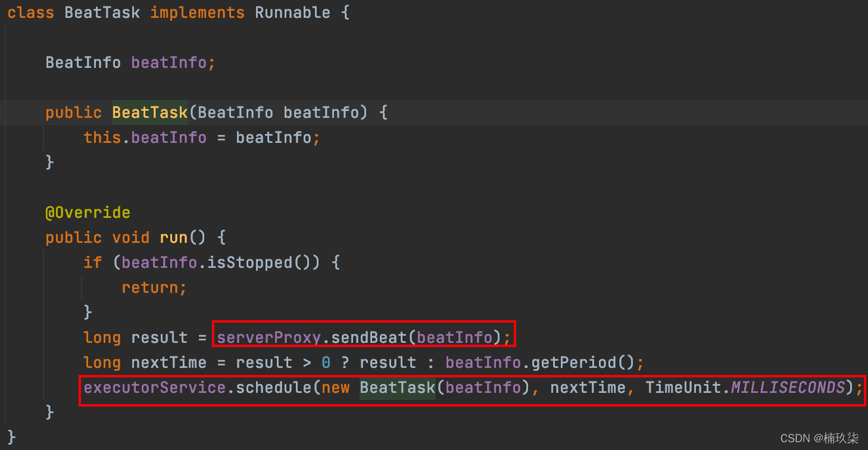This screenshot has height=450, width=868.
Task: Click the isStopped method call
Action: (x=249, y=262)
